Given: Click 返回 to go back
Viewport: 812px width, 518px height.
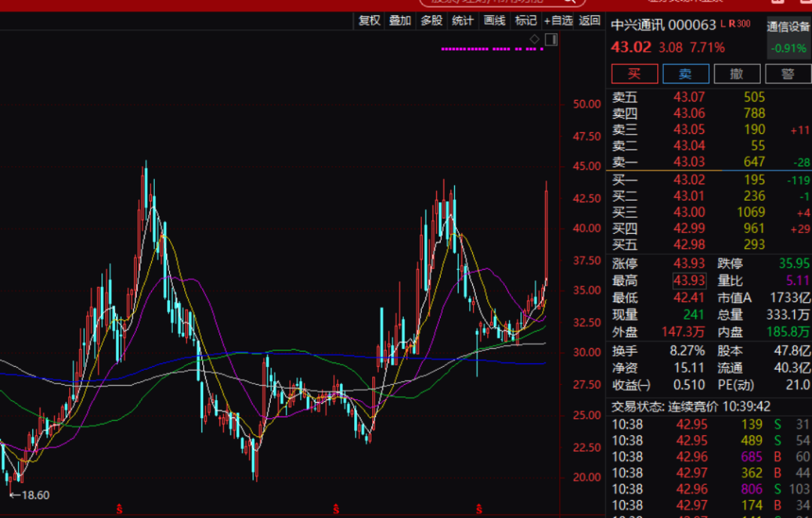Looking at the screenshot, I should (x=590, y=21).
